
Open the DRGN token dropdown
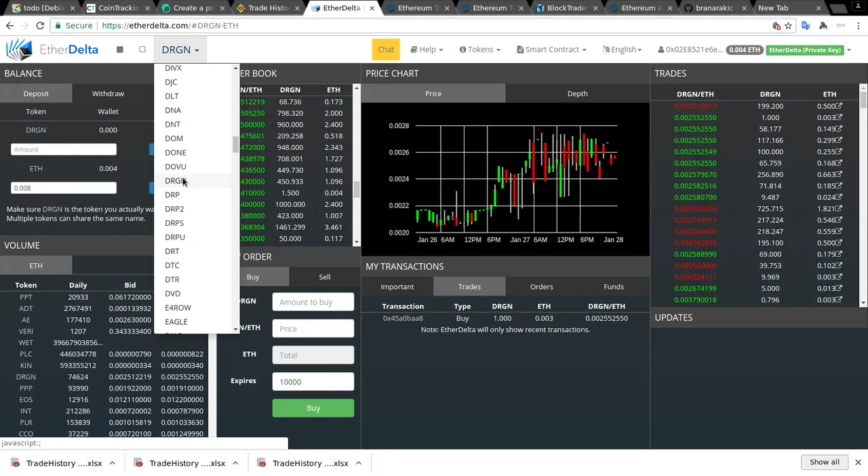pyautogui.click(x=180, y=49)
